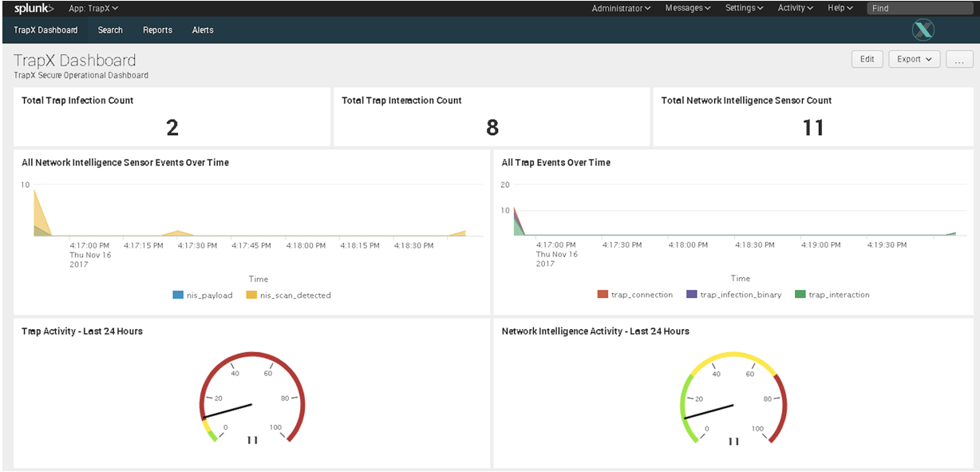
Task: Click the Network Intelligence Sensor Count value 11
Action: 812,128
